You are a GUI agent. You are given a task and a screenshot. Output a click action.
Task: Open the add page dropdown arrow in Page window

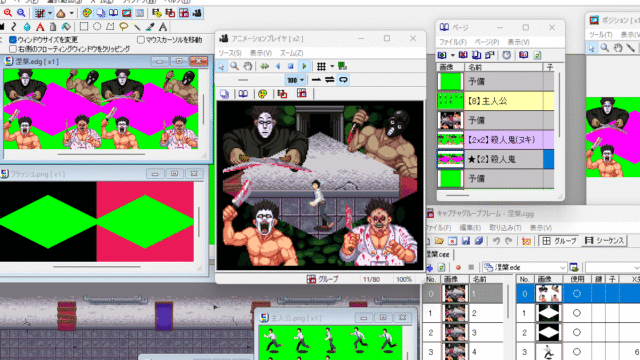click(452, 55)
